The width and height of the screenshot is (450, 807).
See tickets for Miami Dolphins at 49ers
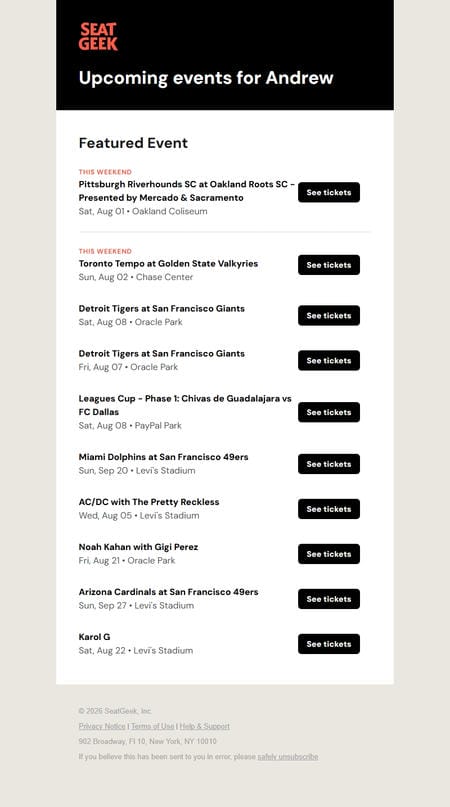tap(328, 464)
